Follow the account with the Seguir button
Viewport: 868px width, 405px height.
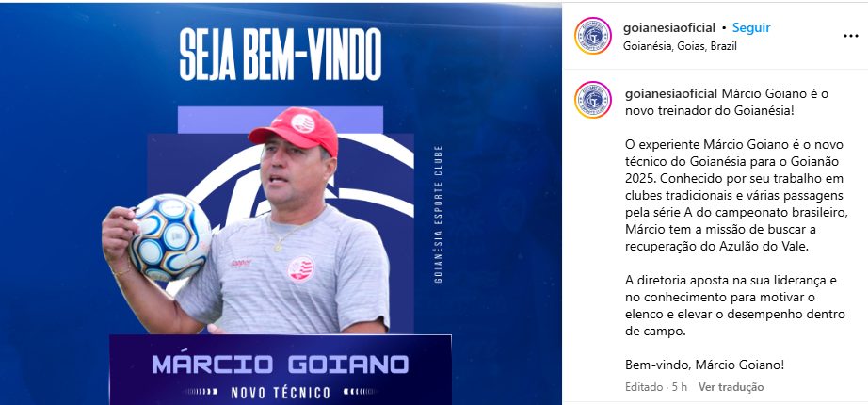(751, 27)
